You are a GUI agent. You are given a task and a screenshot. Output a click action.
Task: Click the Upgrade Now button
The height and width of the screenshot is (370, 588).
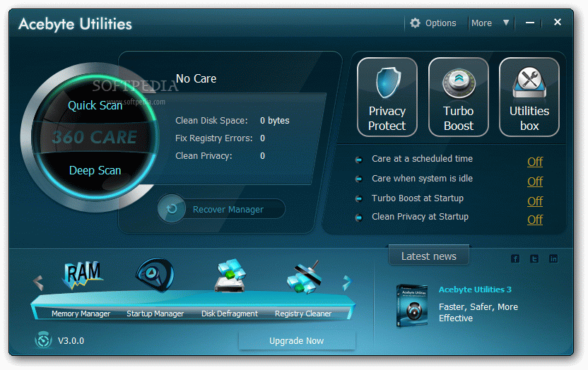coord(297,341)
